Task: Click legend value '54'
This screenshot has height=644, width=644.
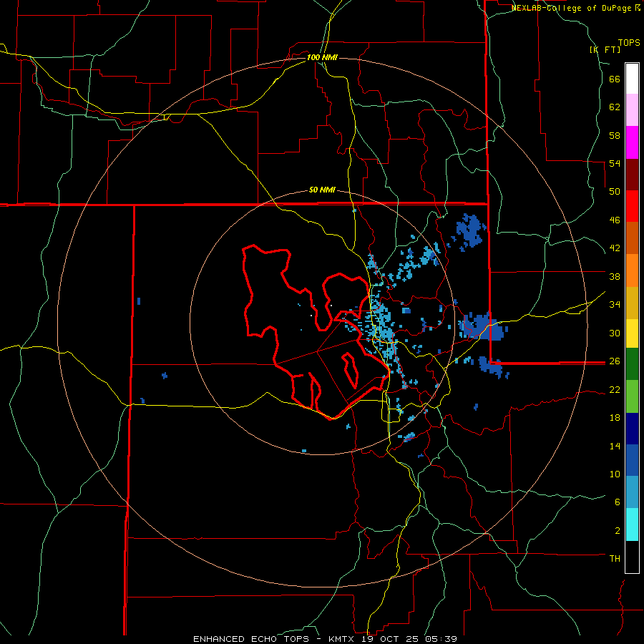Action: point(615,163)
